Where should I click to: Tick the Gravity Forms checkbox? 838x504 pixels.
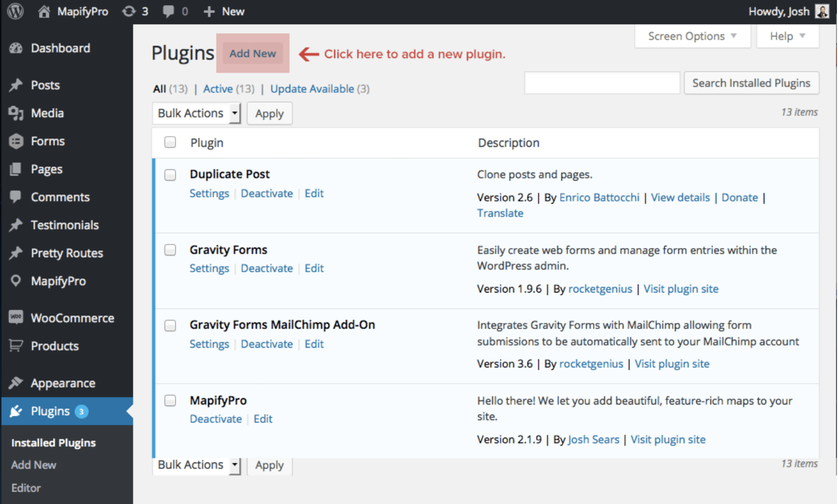(x=170, y=250)
